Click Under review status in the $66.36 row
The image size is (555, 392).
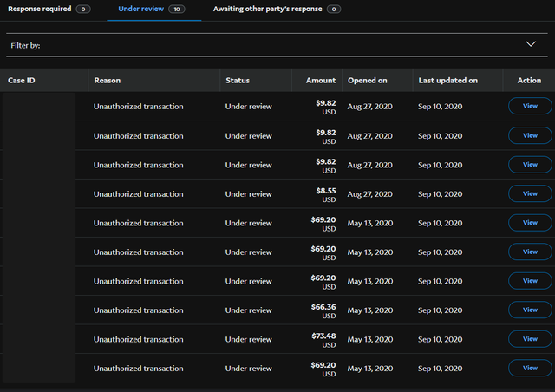point(249,310)
